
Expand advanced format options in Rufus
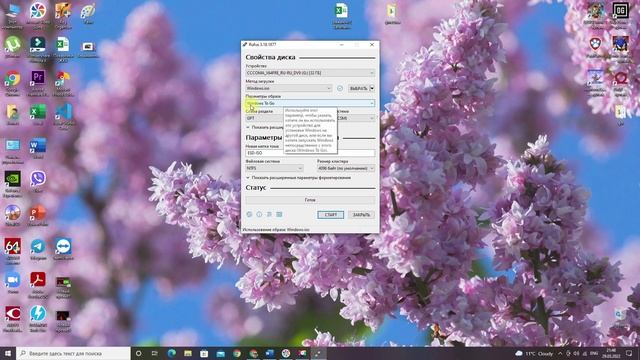pyautogui.click(x=298, y=178)
